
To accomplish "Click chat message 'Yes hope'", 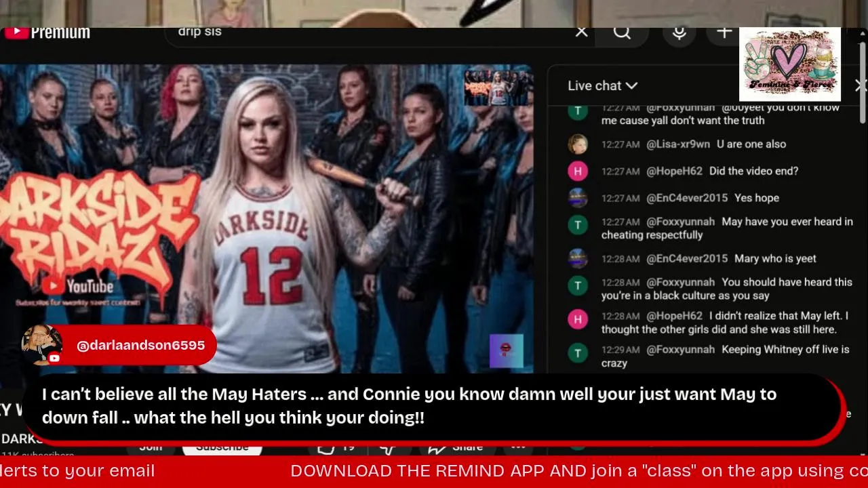I will tap(757, 198).
